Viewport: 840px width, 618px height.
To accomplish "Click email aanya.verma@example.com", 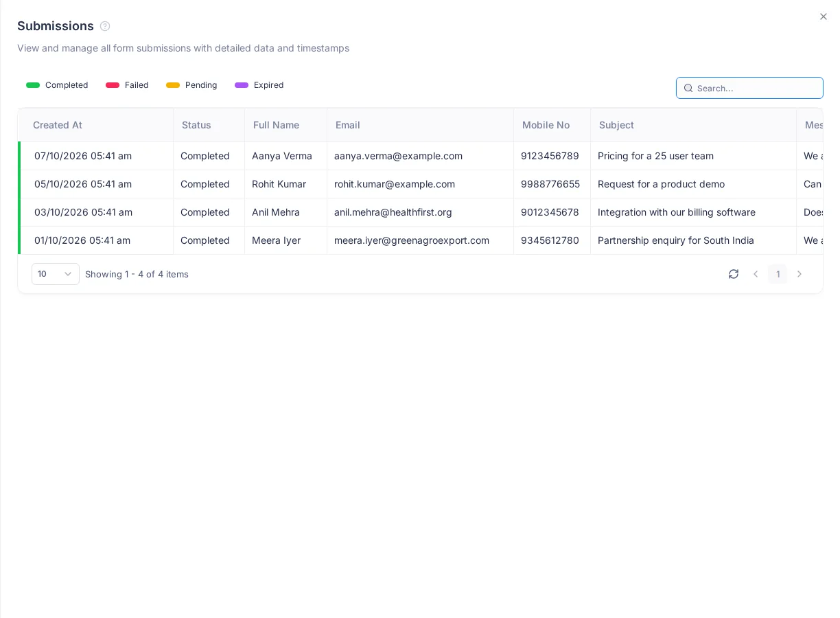I will (x=398, y=156).
